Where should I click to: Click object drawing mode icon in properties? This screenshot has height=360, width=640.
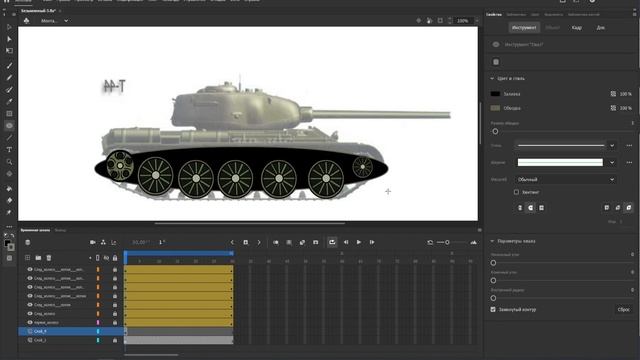tap(496, 62)
